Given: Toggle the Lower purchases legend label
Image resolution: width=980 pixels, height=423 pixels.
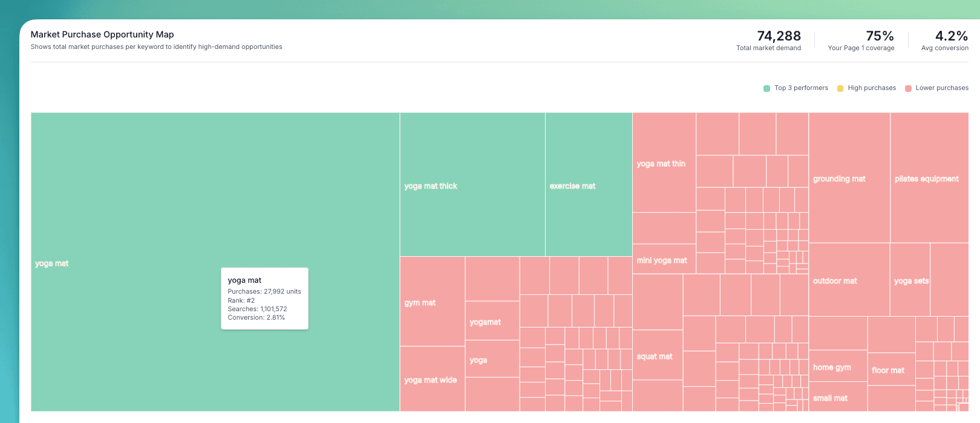Looking at the screenshot, I should (942, 88).
